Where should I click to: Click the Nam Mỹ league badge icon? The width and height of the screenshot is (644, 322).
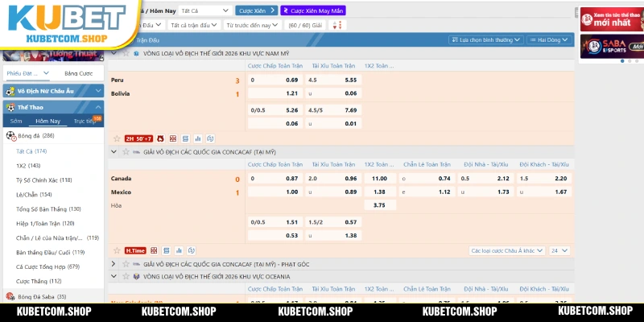tap(137, 53)
